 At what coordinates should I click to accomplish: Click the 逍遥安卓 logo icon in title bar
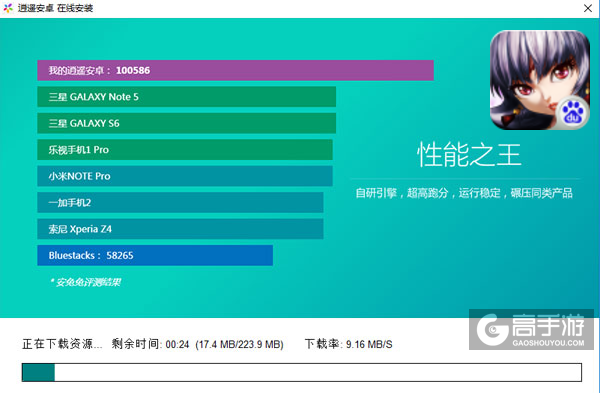click(8, 8)
